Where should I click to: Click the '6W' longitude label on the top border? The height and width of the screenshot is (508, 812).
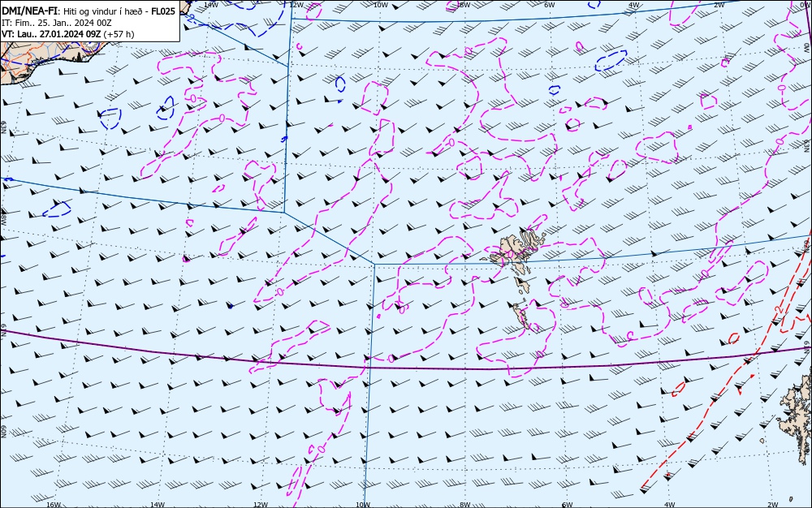pyautogui.click(x=550, y=5)
